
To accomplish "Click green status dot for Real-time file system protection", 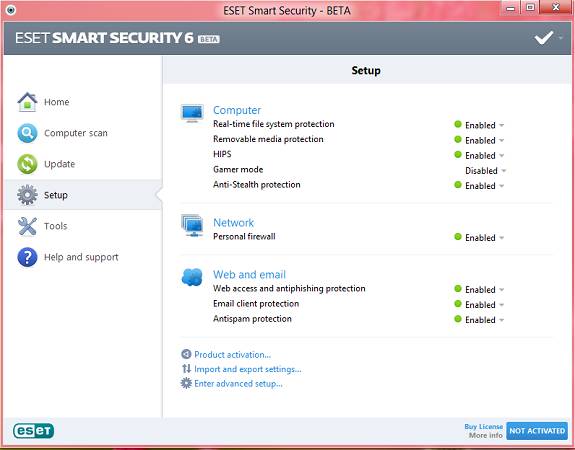I will 458,124.
